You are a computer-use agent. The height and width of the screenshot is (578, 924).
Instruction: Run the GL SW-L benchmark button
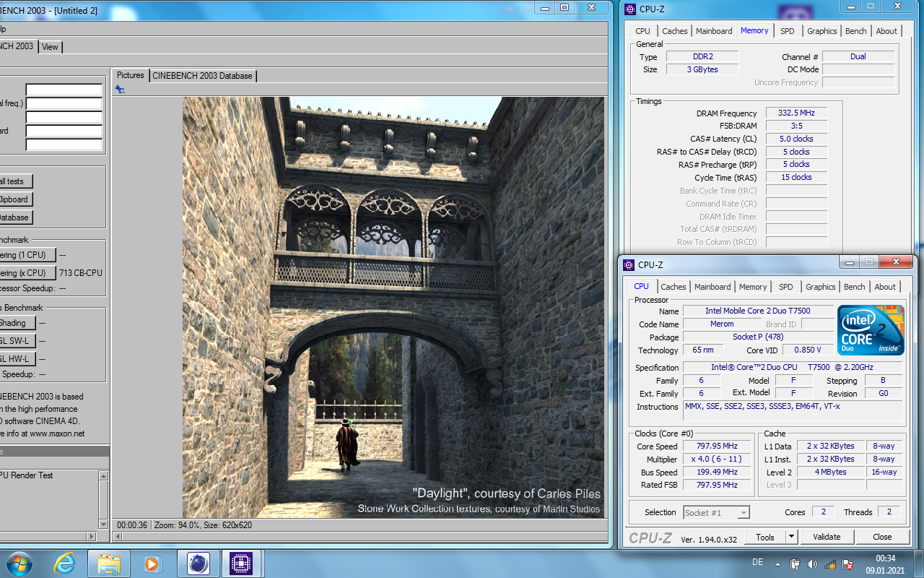point(16,341)
